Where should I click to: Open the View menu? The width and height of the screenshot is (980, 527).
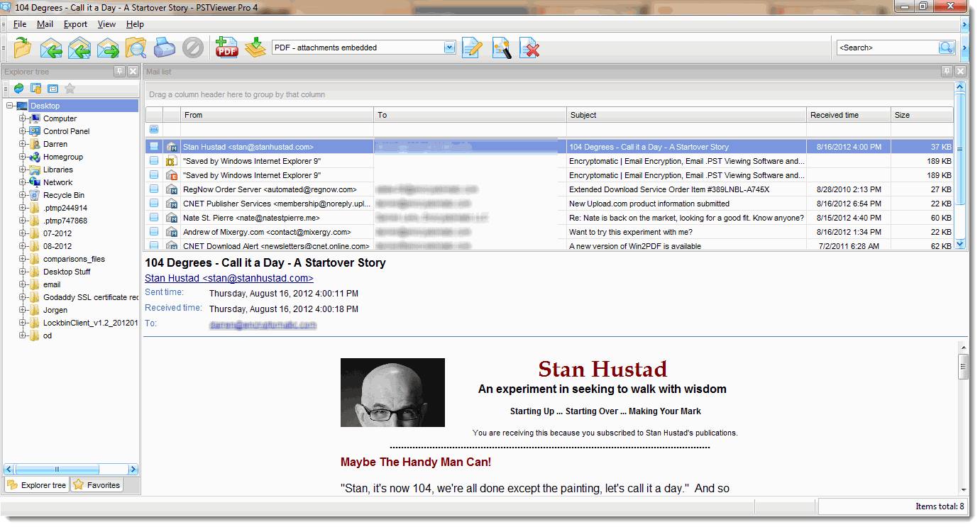[x=106, y=24]
